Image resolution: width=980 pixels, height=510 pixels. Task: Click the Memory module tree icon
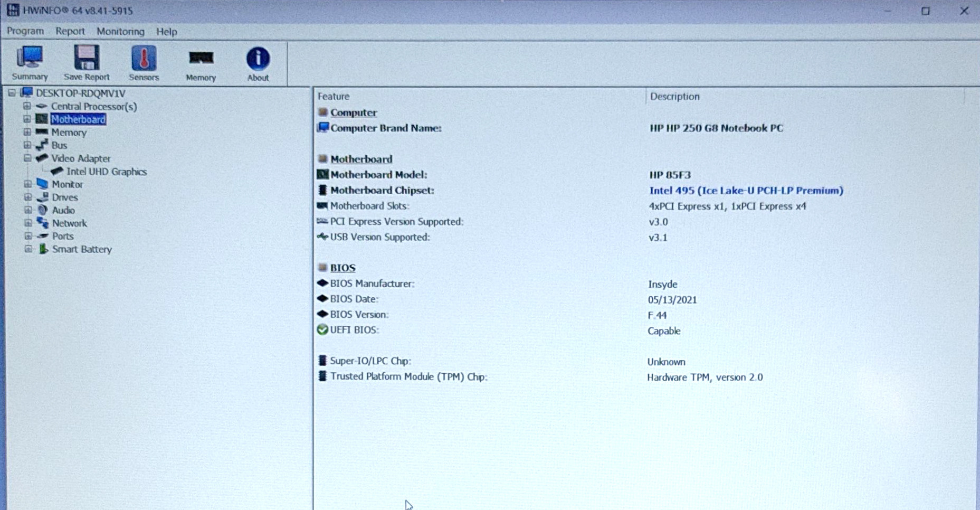pyautogui.click(x=42, y=132)
